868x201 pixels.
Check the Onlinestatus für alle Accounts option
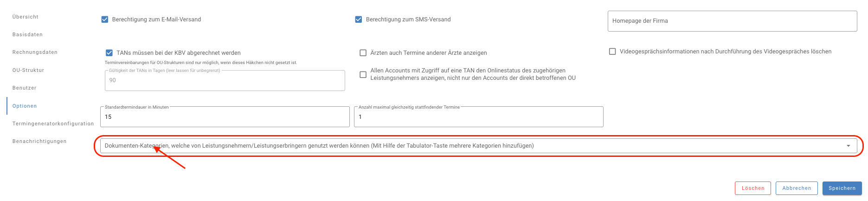(363, 74)
